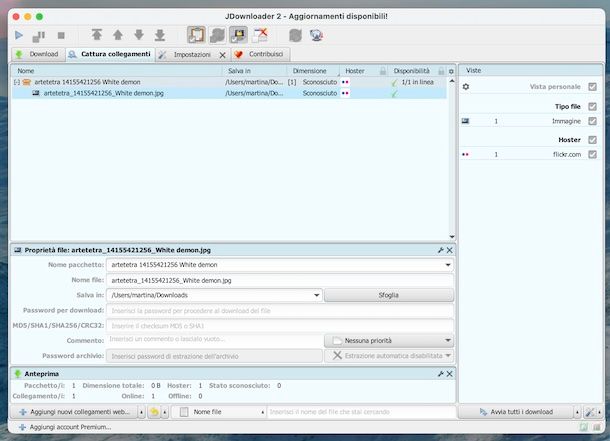This screenshot has height=441, width=610.
Task: Open the Nome pacchetto dropdown
Action: click(x=448, y=265)
